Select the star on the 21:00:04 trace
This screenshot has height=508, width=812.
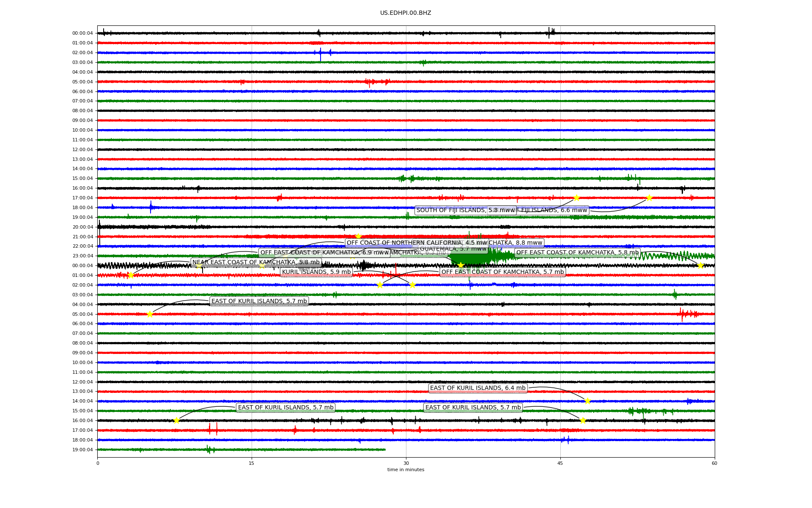[x=358, y=236]
